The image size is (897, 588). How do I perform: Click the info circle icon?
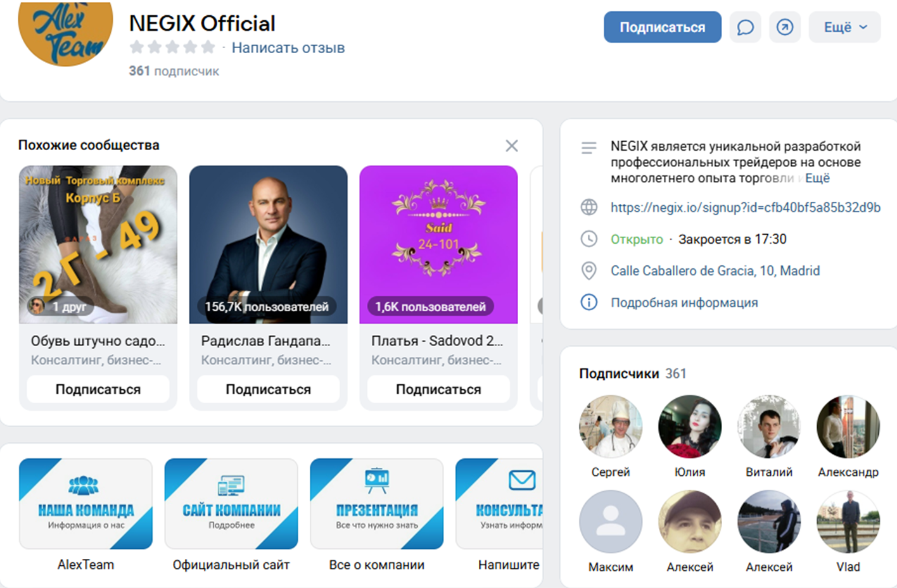[588, 303]
